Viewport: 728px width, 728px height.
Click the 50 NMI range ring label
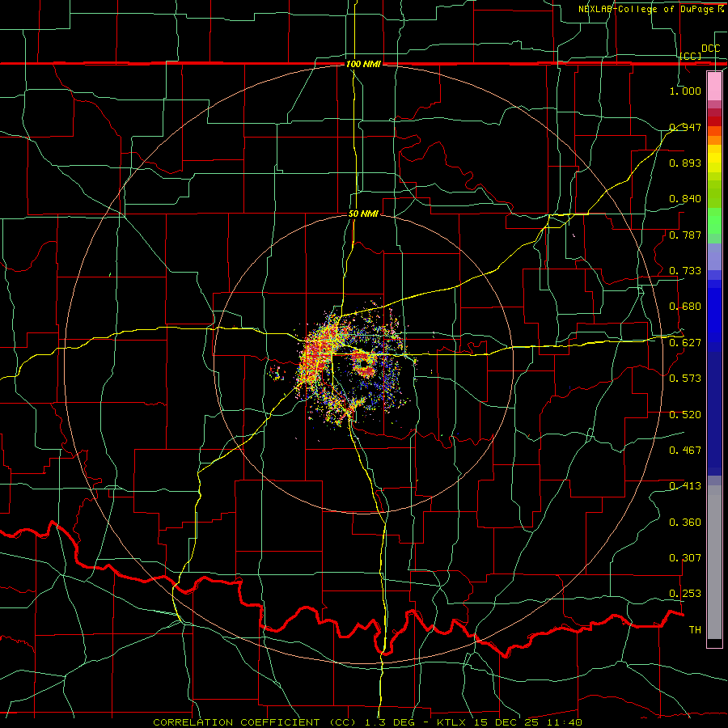click(x=363, y=214)
